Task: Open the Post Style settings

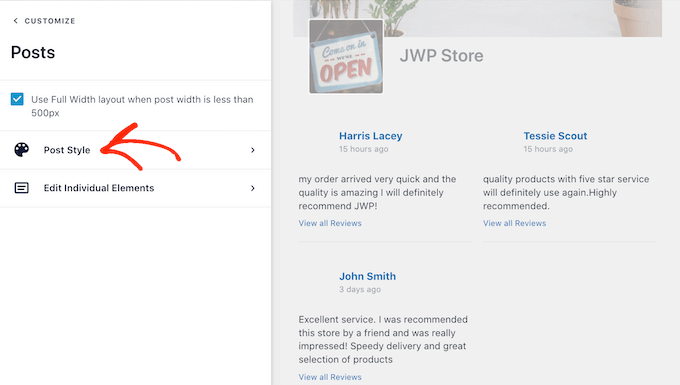Action: click(135, 150)
